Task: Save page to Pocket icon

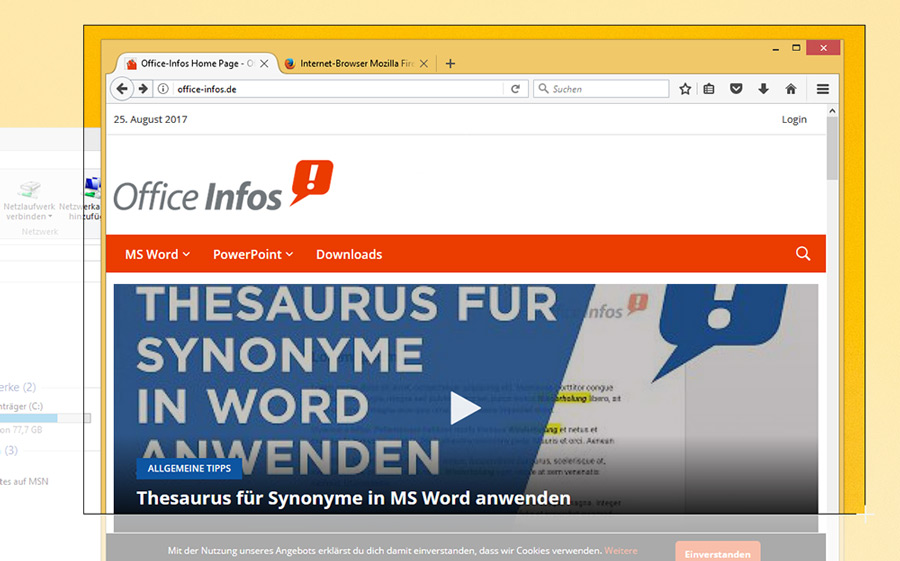Action: click(736, 89)
